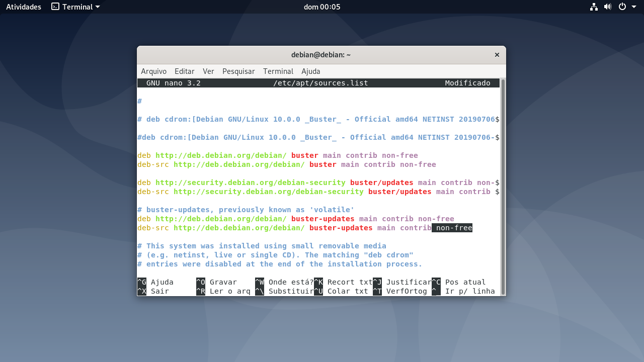This screenshot has height=362, width=644.
Task: Click the power icon in top bar
Action: [622, 7]
